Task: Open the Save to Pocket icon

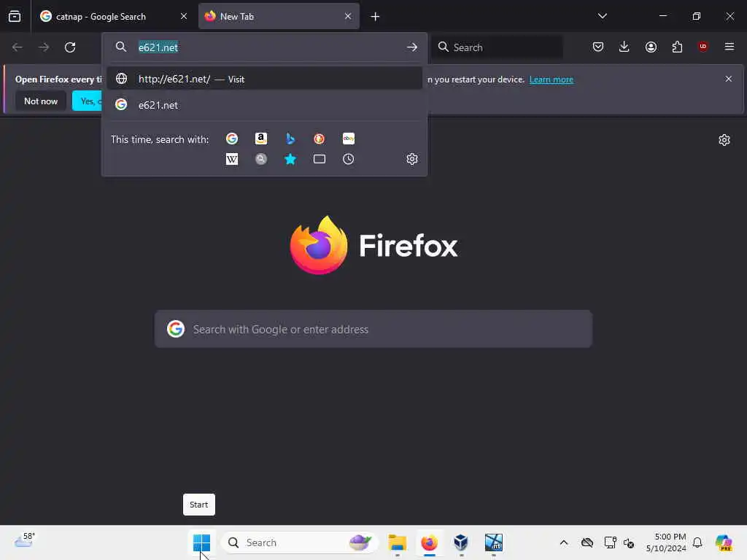Action: pyautogui.click(x=598, y=47)
